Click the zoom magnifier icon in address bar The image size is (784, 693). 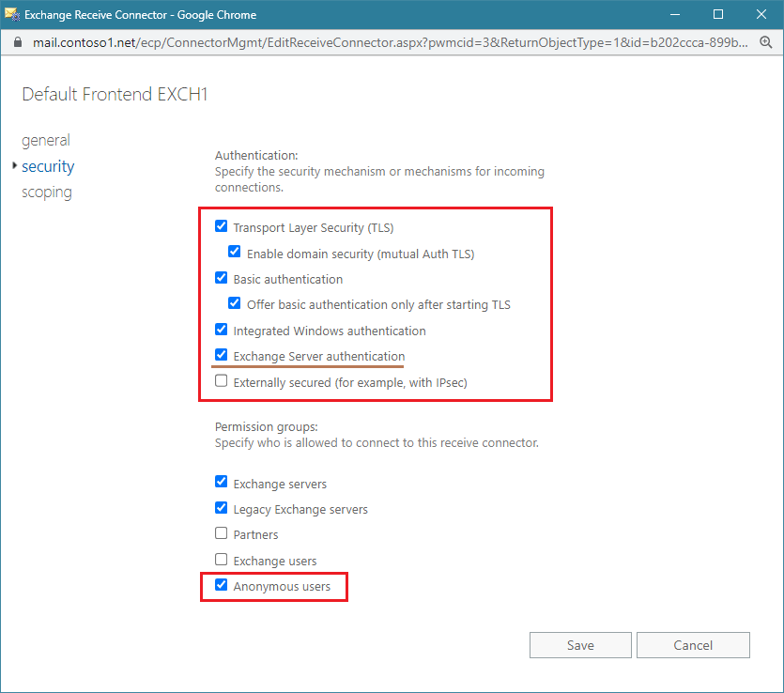(x=765, y=42)
